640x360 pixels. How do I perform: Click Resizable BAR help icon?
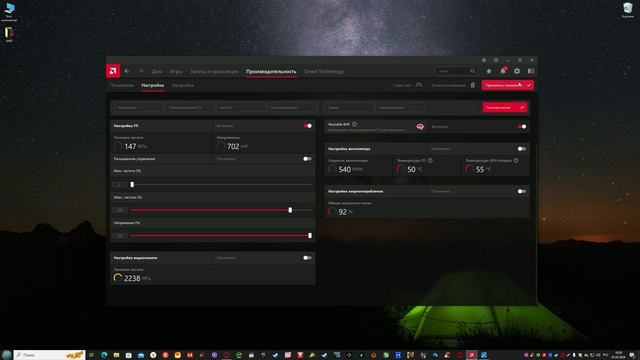[354, 124]
